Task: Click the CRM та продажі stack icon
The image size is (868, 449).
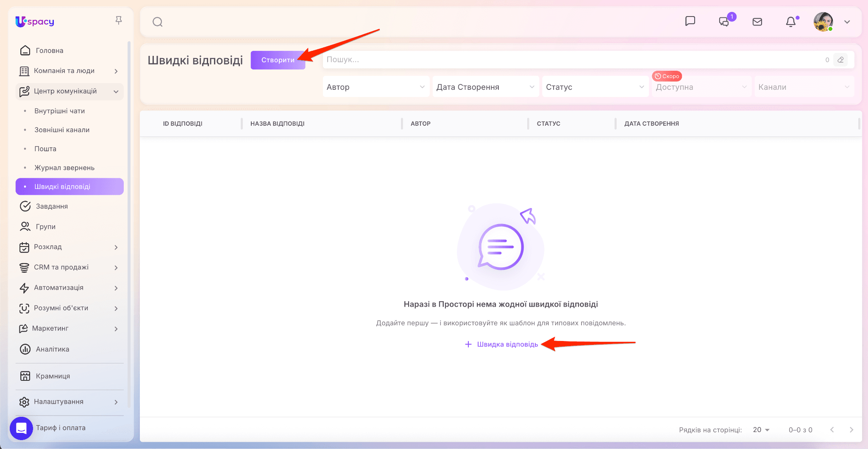Action: [x=24, y=267]
